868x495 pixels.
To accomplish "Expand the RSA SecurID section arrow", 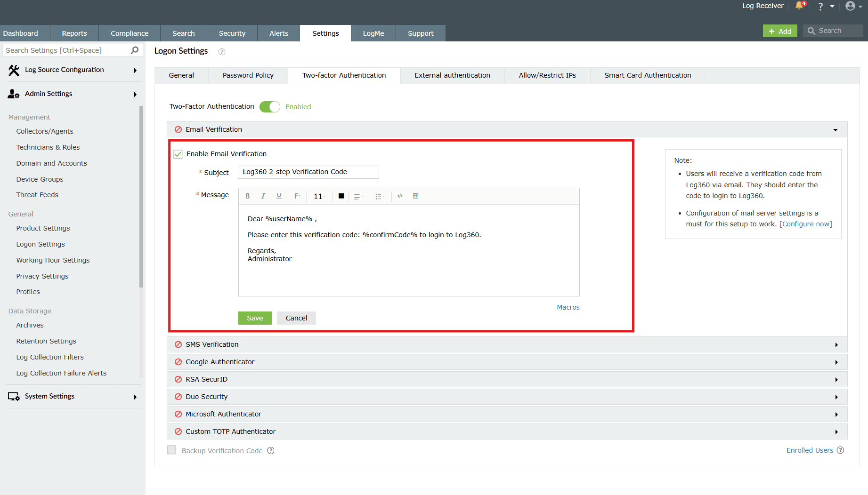I will pyautogui.click(x=836, y=380).
